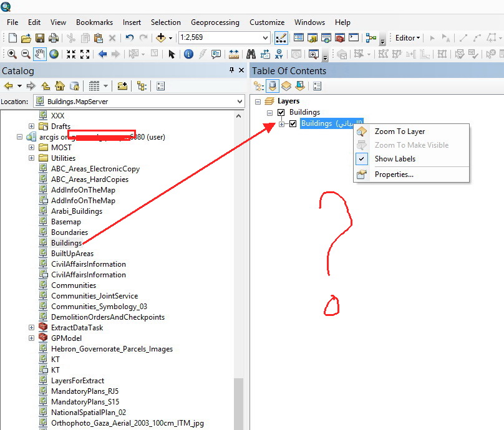
Task: Select NationalSpatialPlan_02 in Catalog
Action: pos(89,413)
